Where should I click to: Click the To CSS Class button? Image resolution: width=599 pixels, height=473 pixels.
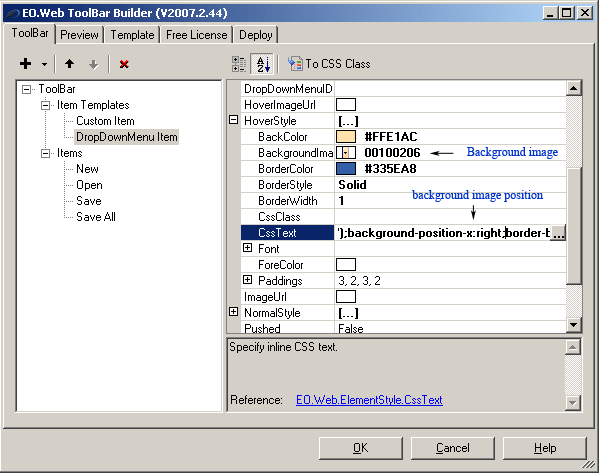coord(329,64)
